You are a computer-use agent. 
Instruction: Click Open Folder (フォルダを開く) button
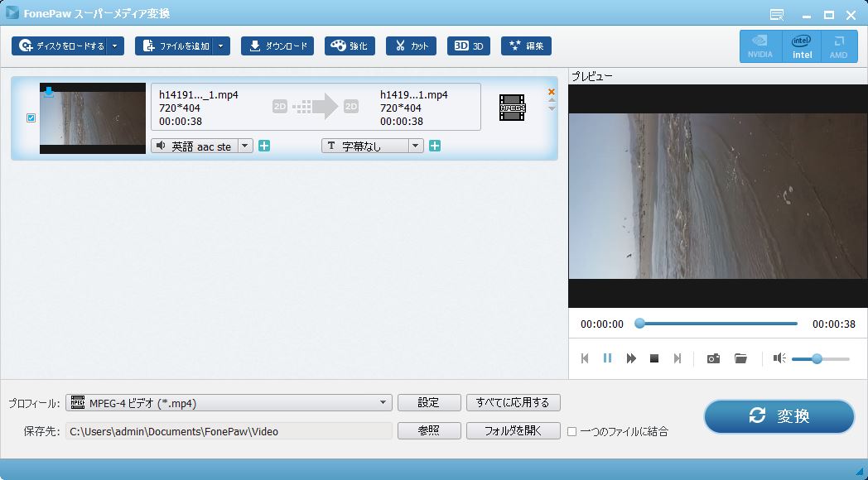click(514, 431)
